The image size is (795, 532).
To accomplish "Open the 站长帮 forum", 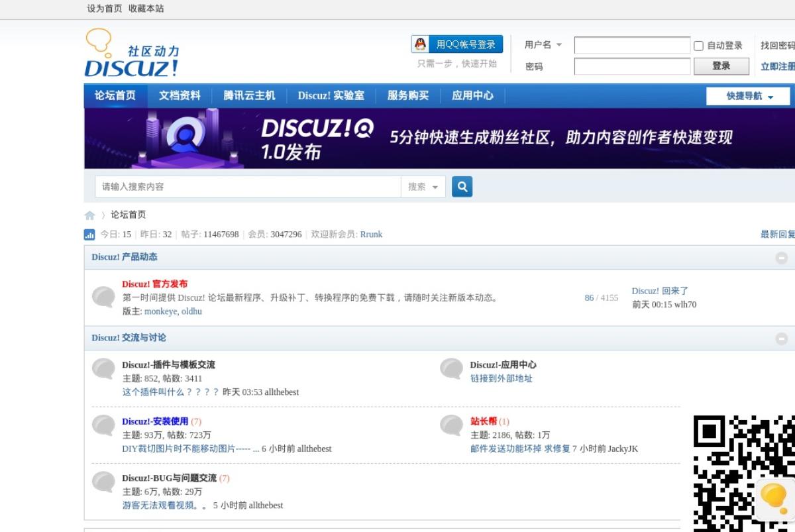I will click(484, 422).
